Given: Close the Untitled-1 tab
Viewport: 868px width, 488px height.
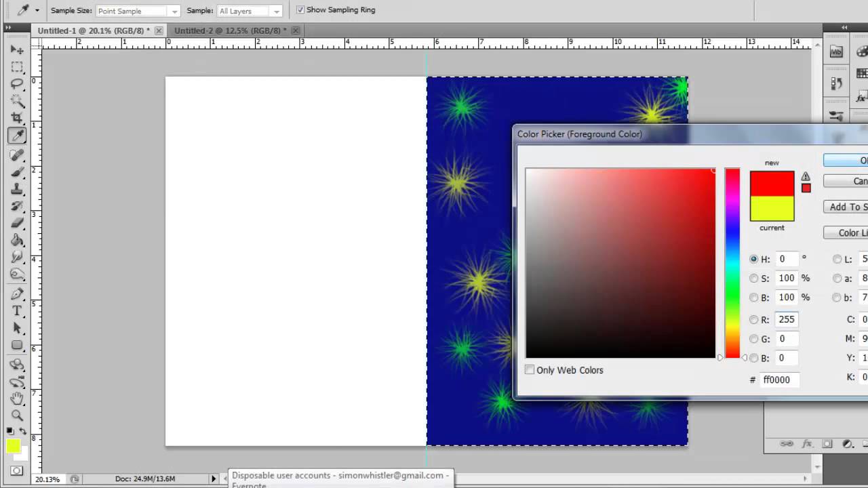Looking at the screenshot, I should (159, 30).
